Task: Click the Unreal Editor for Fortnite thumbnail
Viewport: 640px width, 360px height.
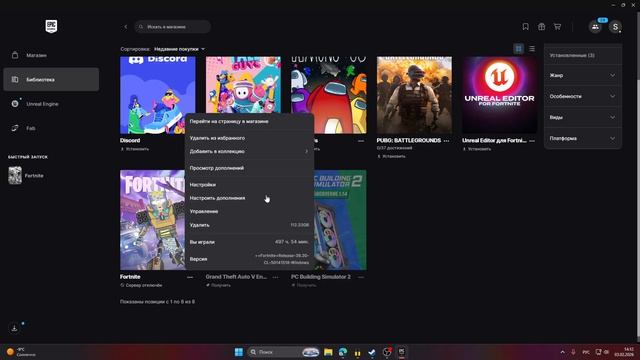Action: (500, 95)
